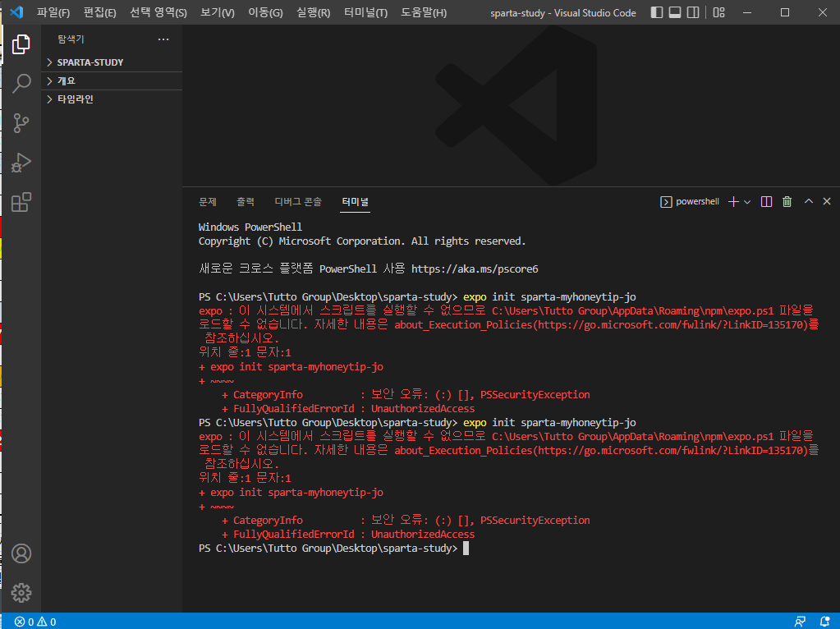Viewport: 840px width, 629px height.
Task: Click the Windows PowerShell text line
Action: coord(250,227)
